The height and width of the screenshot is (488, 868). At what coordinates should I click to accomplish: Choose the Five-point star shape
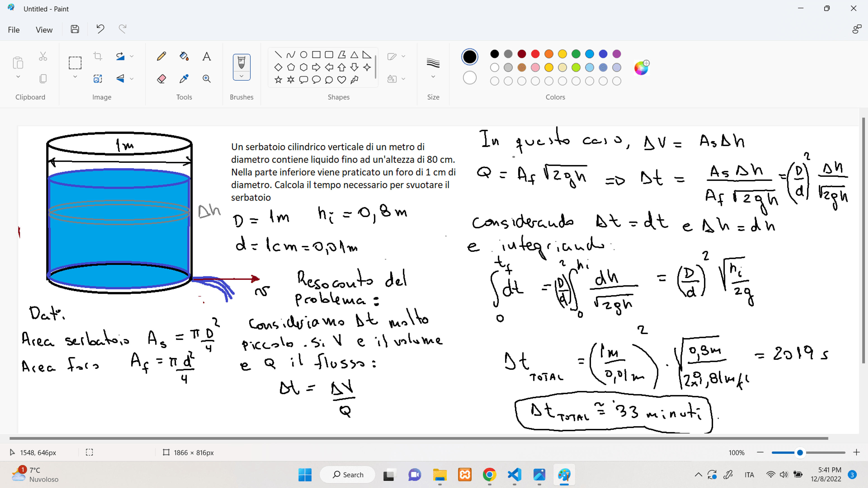(x=278, y=80)
